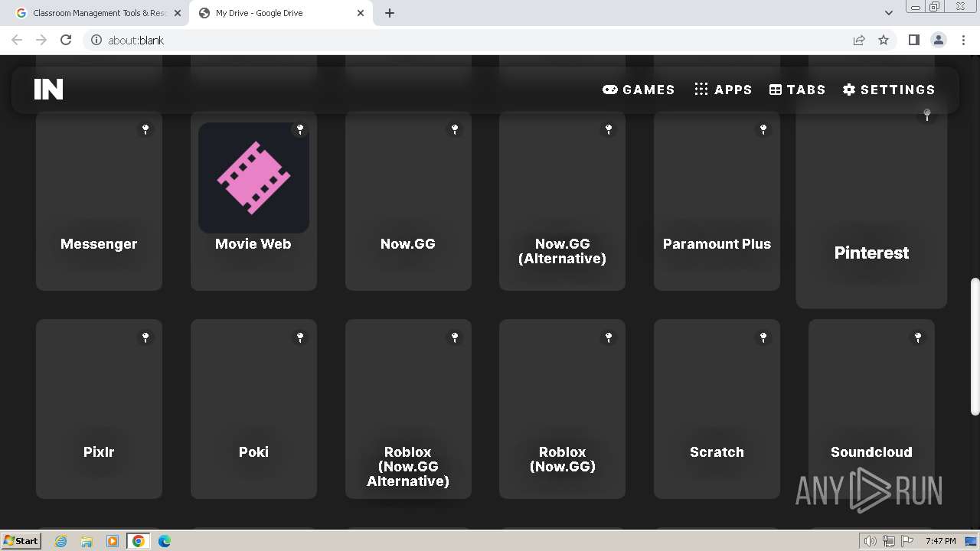Open Microsoft Edge from taskbar
This screenshot has height=551, width=980.
click(165, 541)
